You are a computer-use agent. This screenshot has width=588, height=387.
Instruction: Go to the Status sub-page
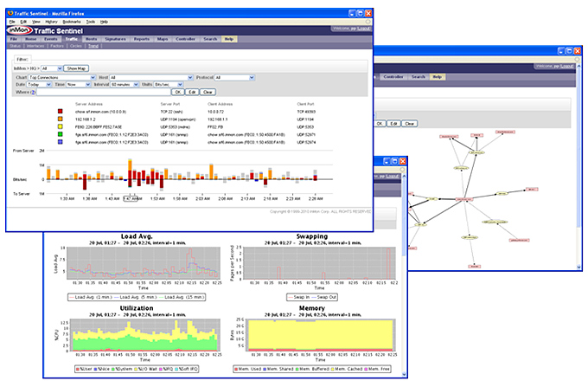[15, 46]
